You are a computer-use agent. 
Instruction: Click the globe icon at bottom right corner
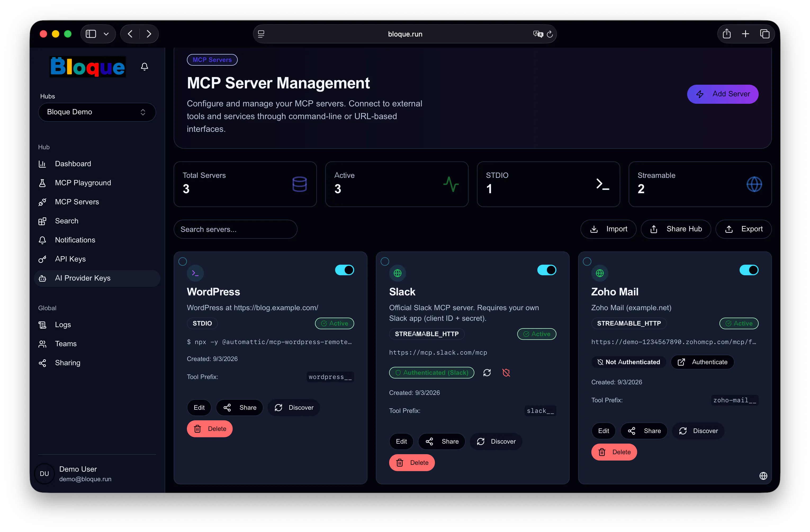click(763, 476)
